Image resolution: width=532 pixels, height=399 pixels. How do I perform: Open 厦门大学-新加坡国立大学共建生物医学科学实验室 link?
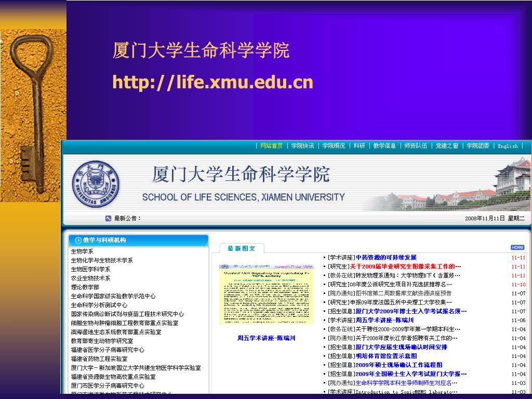click(136, 368)
